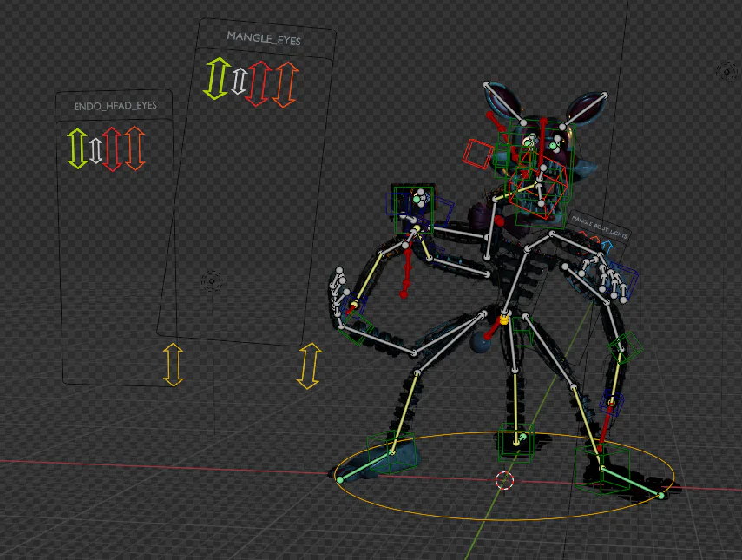742x560 pixels.
Task: Select small yellow hip control
Action: (504, 320)
